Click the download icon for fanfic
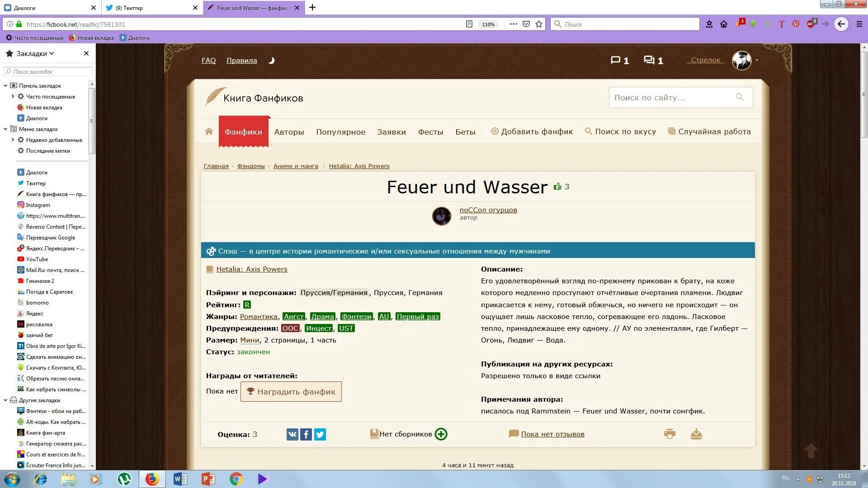The image size is (868, 488). (x=696, y=434)
